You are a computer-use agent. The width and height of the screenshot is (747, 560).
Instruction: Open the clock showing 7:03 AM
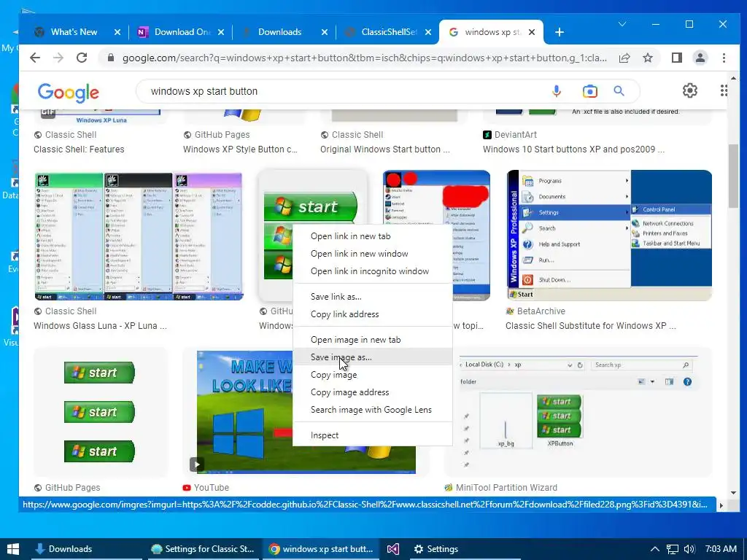pos(721,549)
